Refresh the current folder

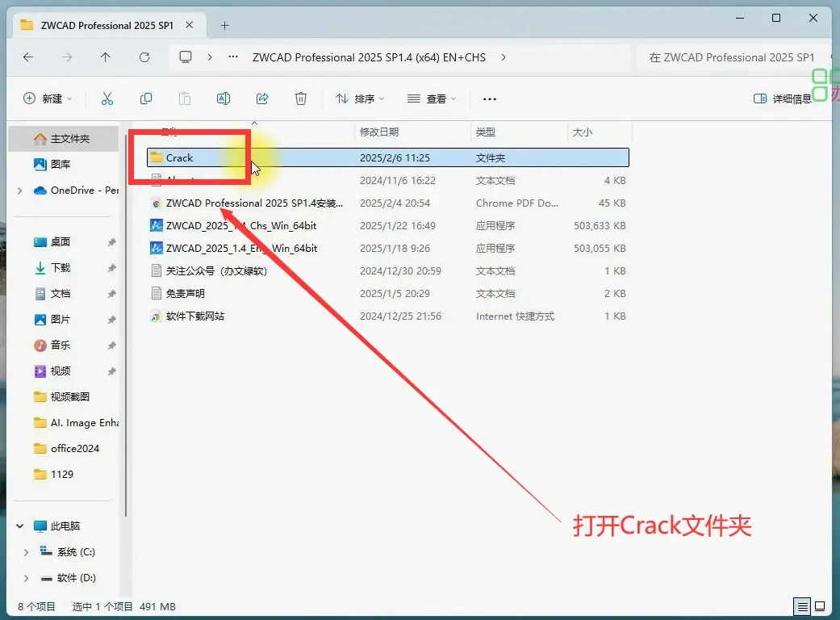point(144,57)
